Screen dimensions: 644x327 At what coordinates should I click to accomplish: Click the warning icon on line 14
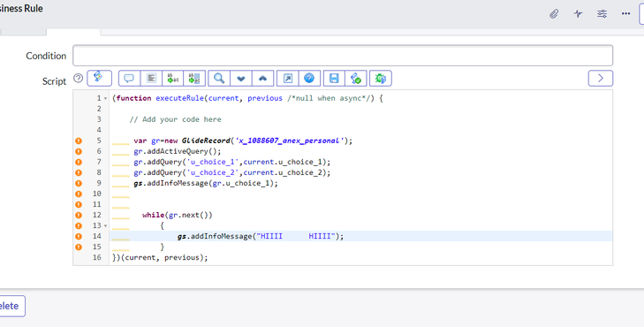coord(79,236)
